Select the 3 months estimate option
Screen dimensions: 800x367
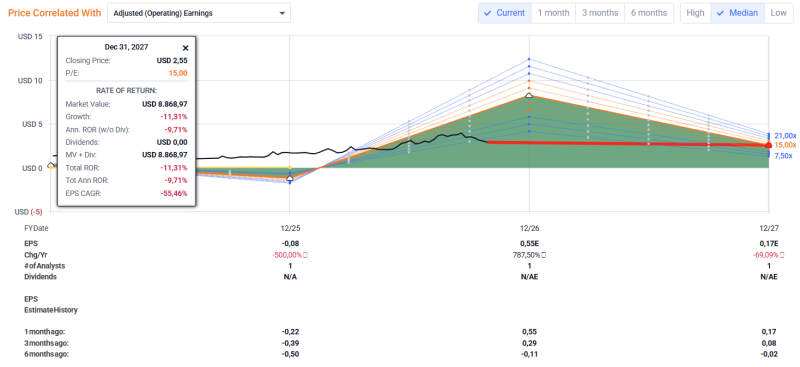(600, 13)
